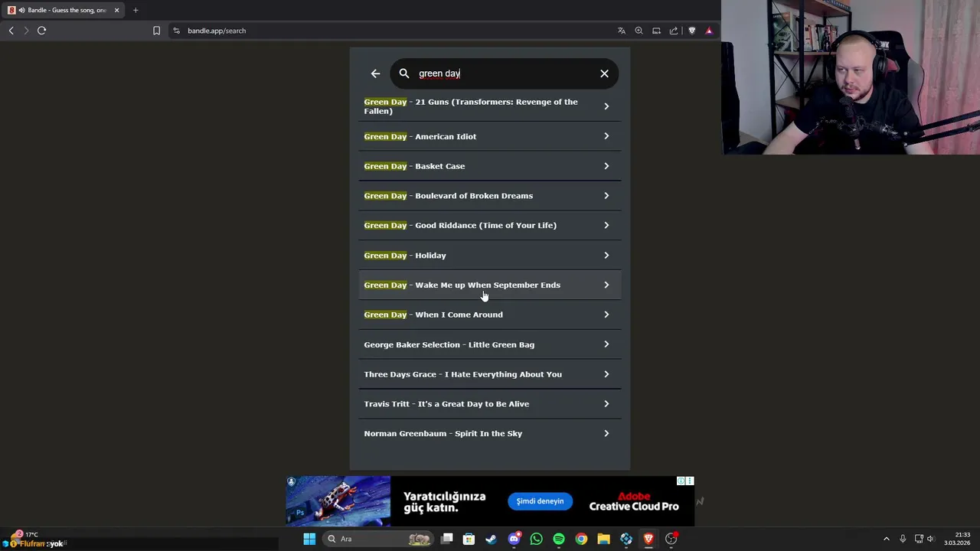The image size is (980, 551).
Task: Open the 17°C weather widget
Action: tap(23, 534)
